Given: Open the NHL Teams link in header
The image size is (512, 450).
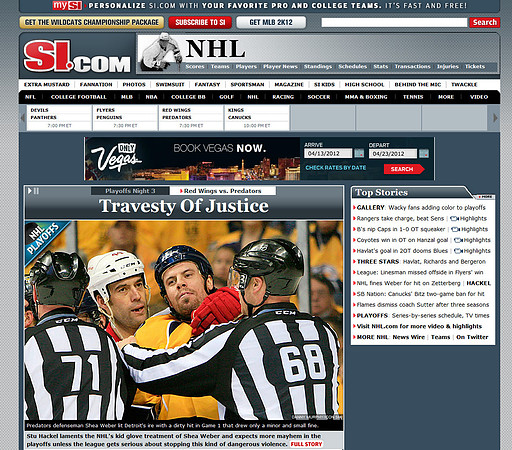Looking at the screenshot, I should click(x=220, y=66).
